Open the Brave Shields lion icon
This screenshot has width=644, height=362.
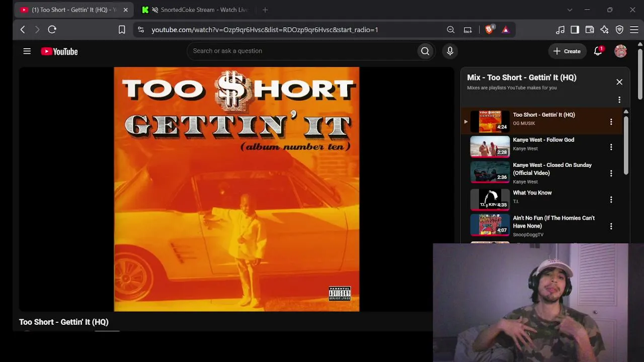point(489,30)
